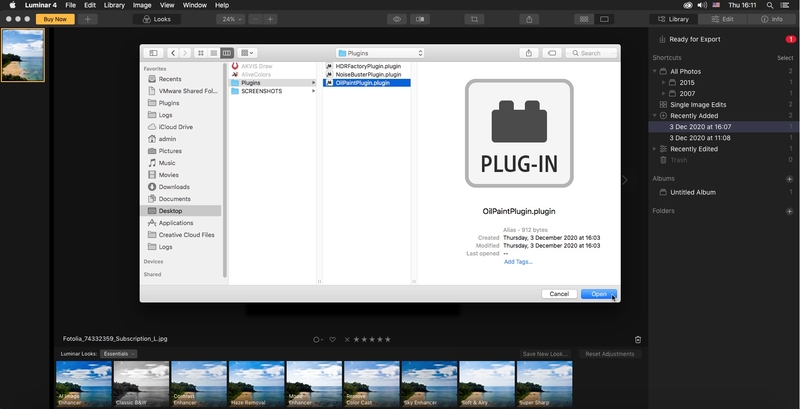Open the 24% zoom level dropdown

coord(230,19)
